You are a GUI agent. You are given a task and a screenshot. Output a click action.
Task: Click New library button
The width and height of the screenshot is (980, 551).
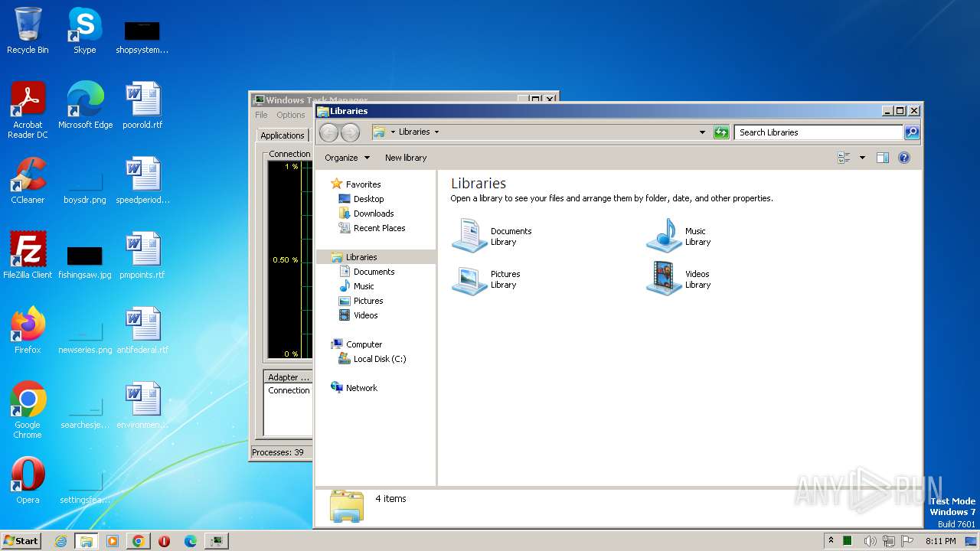point(406,158)
